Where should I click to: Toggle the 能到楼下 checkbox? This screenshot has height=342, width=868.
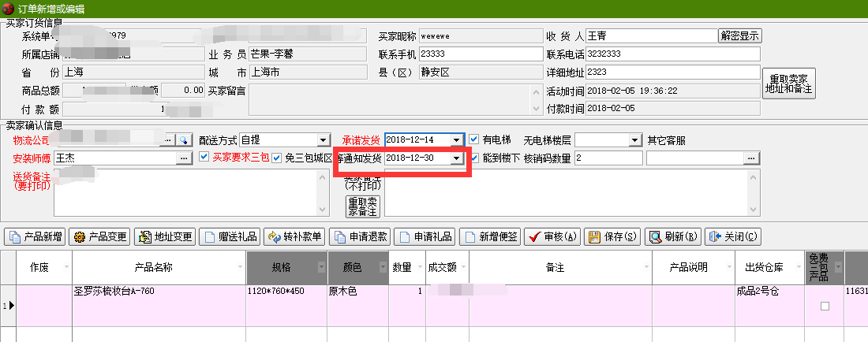click(474, 158)
